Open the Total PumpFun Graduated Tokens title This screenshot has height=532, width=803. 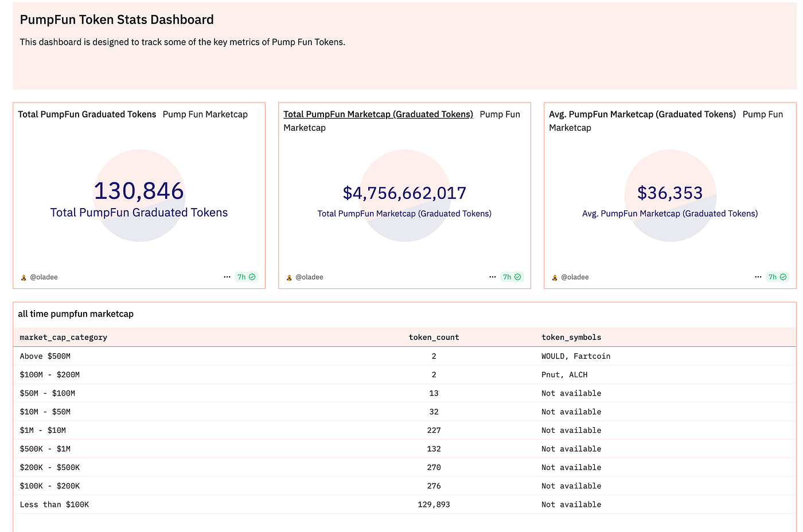coord(87,114)
